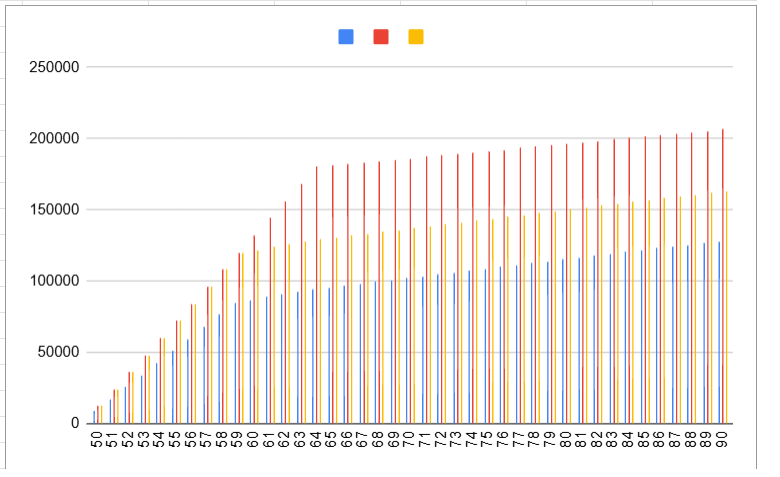Click the yellow legend swatch

[x=416, y=37]
